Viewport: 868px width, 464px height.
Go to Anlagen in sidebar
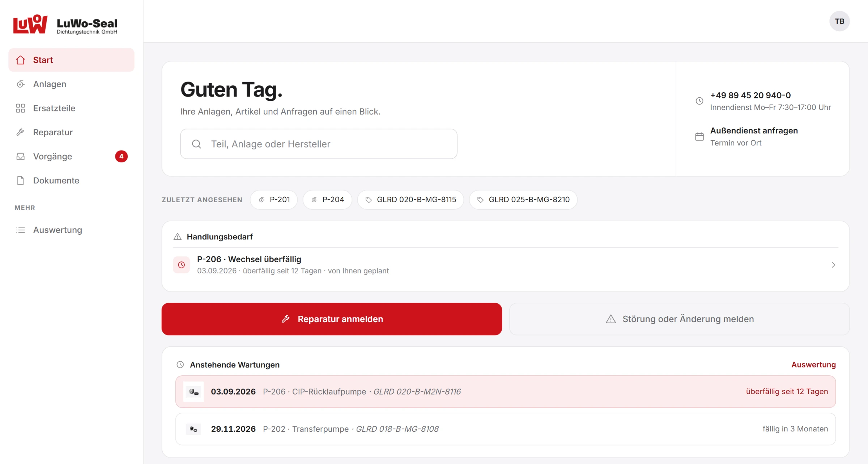tap(71, 84)
